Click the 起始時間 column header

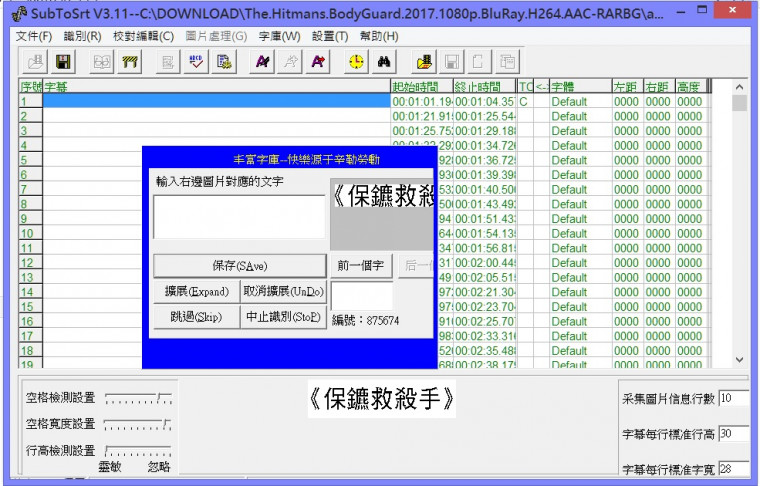(422, 87)
